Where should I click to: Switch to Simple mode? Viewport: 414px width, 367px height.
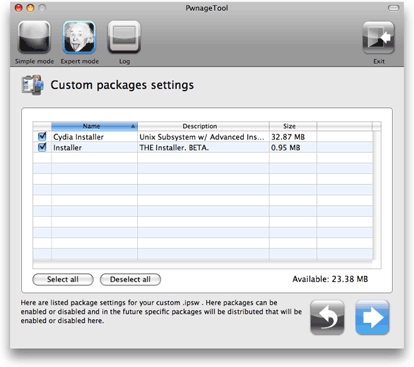pos(34,37)
